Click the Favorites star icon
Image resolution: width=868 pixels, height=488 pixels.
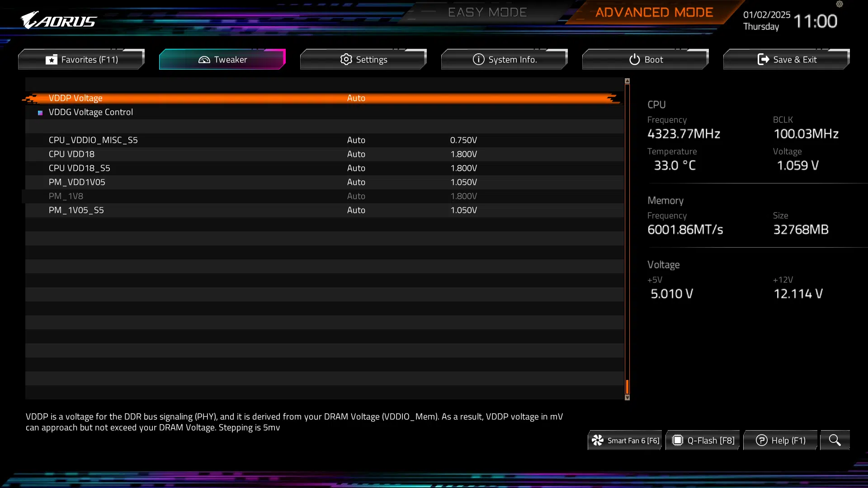pyautogui.click(x=52, y=60)
